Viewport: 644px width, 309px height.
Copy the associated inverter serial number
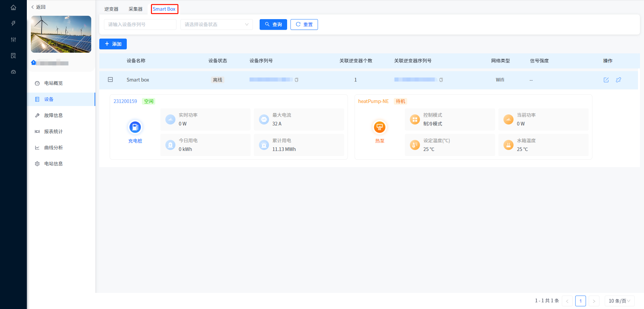click(x=441, y=80)
